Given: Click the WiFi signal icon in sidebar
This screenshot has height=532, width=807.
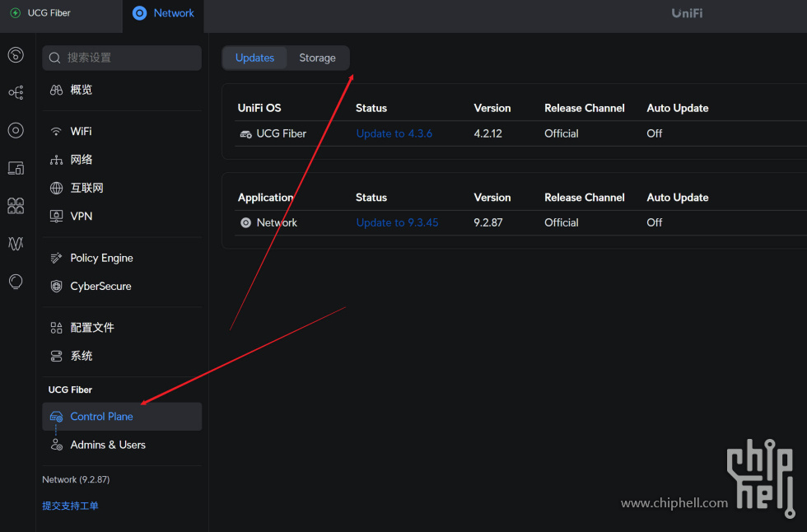Looking at the screenshot, I should (x=56, y=132).
